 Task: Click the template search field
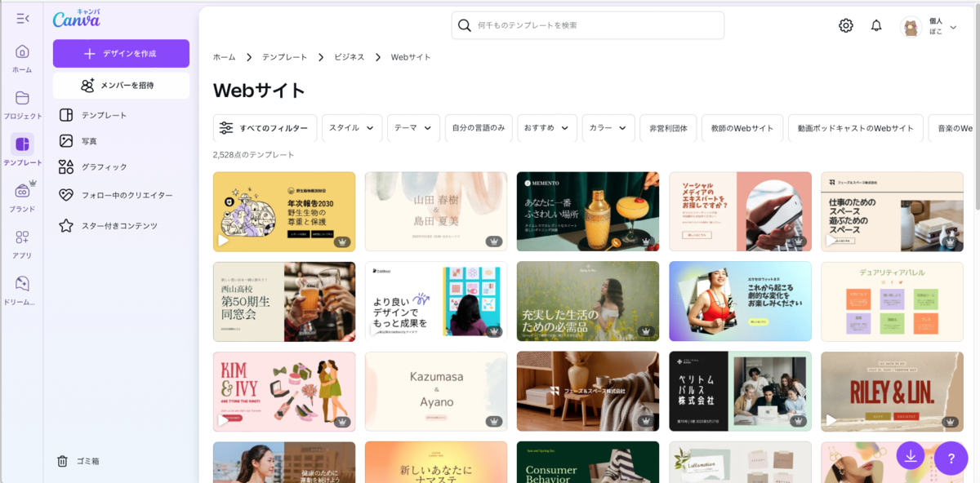tap(588, 25)
